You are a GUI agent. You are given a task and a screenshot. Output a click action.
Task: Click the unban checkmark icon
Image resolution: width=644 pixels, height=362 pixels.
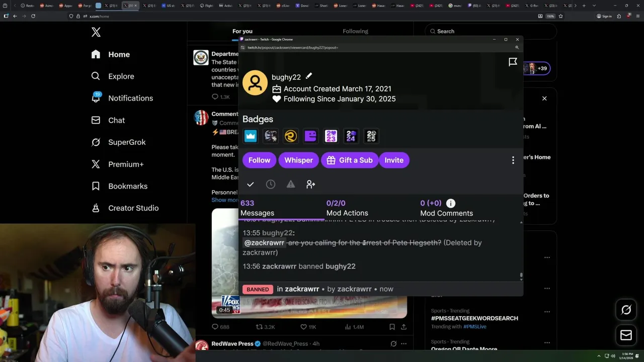click(251, 185)
